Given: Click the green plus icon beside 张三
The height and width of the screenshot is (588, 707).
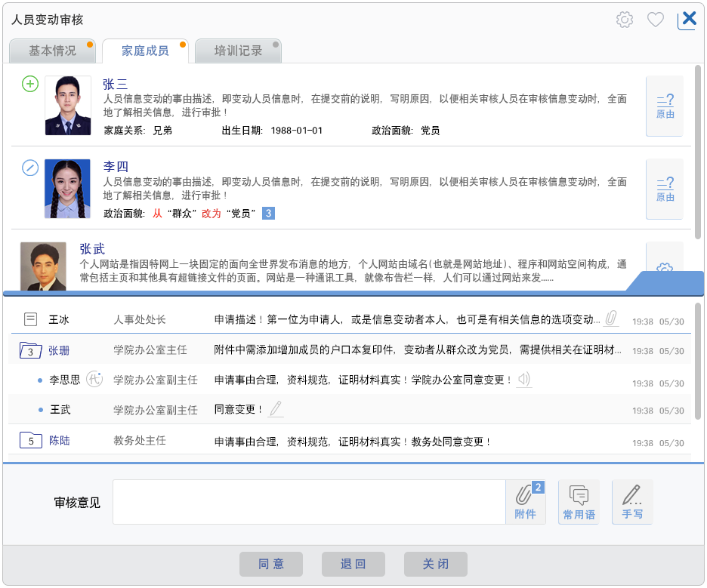Looking at the screenshot, I should coord(30,84).
